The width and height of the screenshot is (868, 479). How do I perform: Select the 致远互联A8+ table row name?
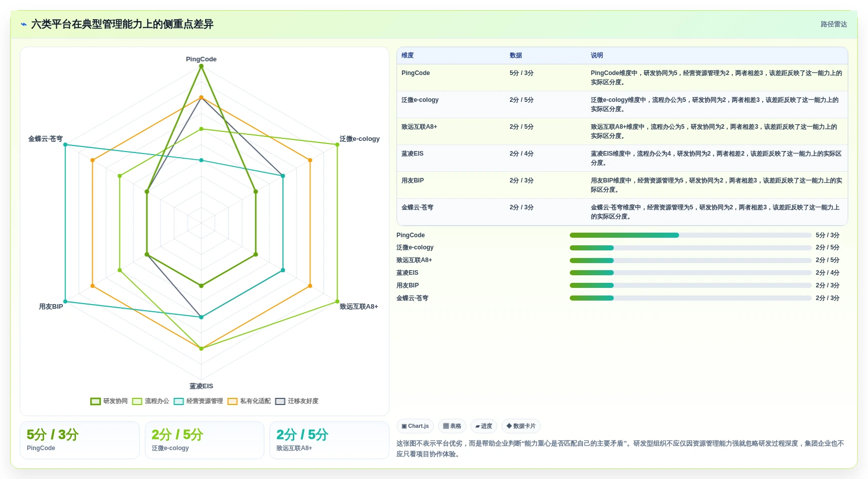coord(419,127)
